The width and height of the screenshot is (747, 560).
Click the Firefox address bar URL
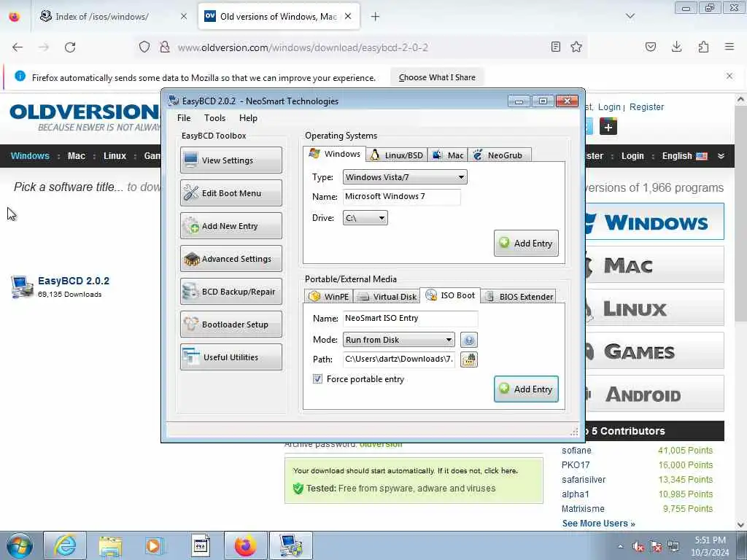[303, 47]
